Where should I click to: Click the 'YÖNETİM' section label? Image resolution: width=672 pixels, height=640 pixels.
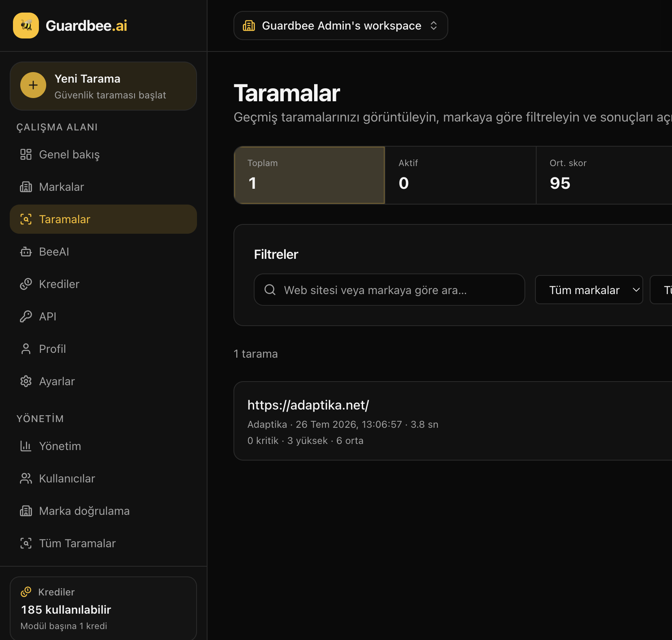pos(40,419)
